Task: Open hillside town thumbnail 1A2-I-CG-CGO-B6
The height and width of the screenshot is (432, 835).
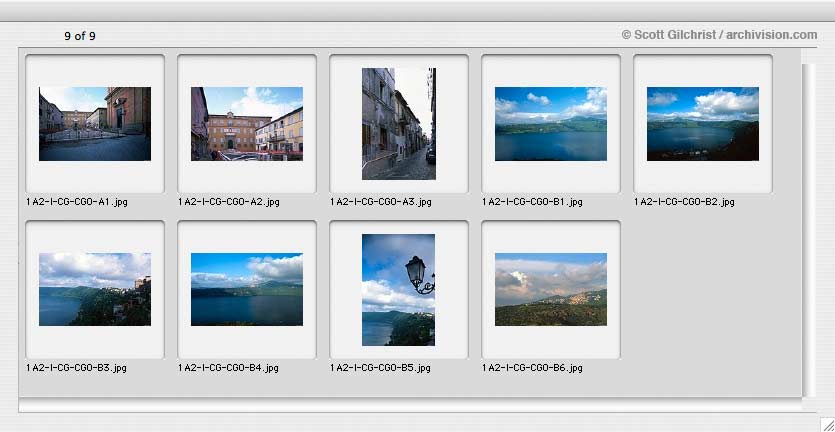Action: 551,289
